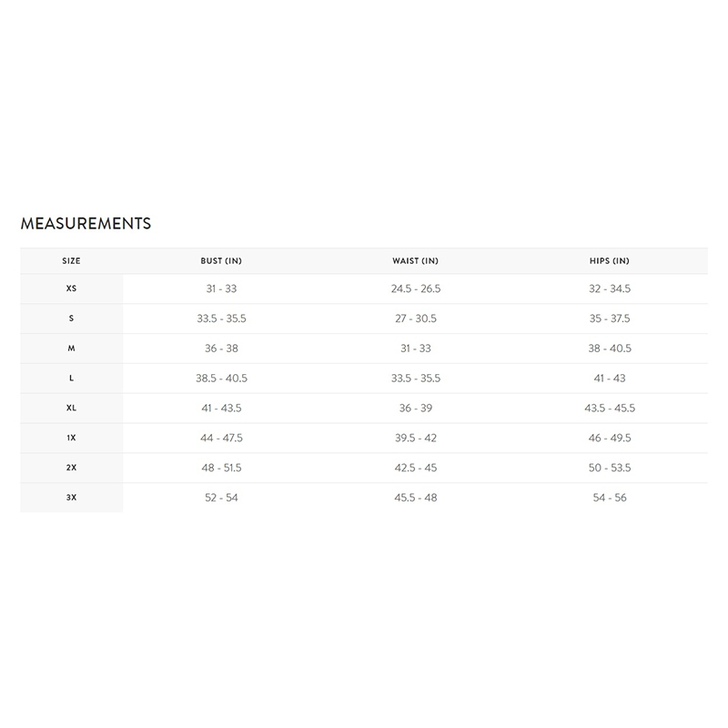
Task: Click the S size row label
Action: [x=72, y=318]
